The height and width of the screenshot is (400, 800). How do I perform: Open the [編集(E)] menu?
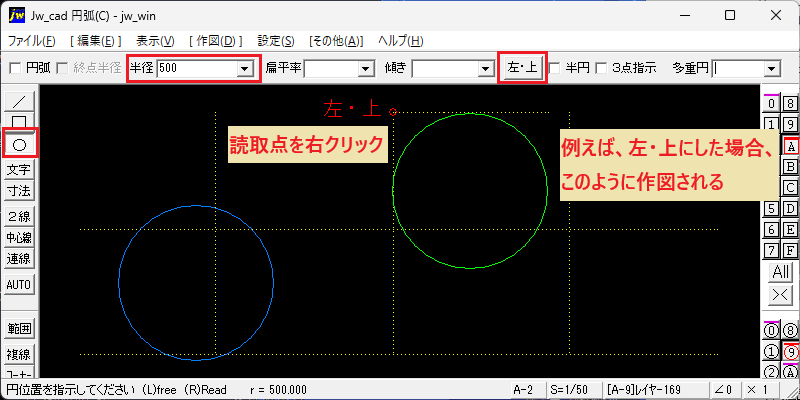(95, 41)
